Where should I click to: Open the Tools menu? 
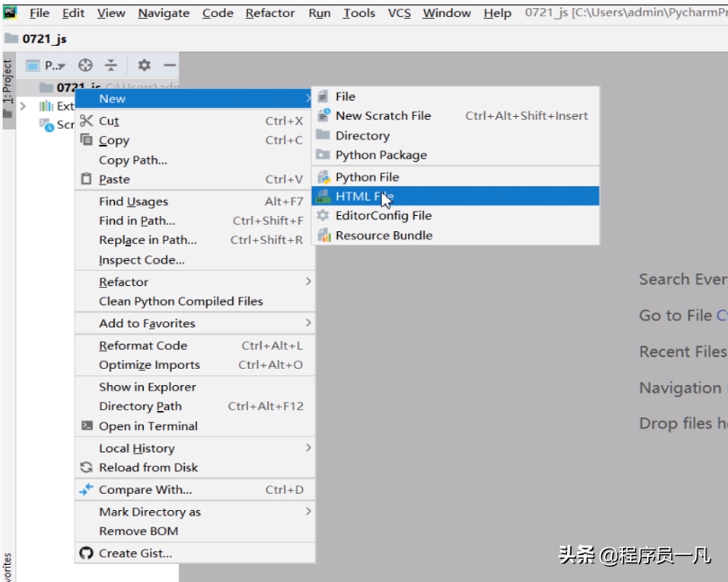tap(359, 13)
